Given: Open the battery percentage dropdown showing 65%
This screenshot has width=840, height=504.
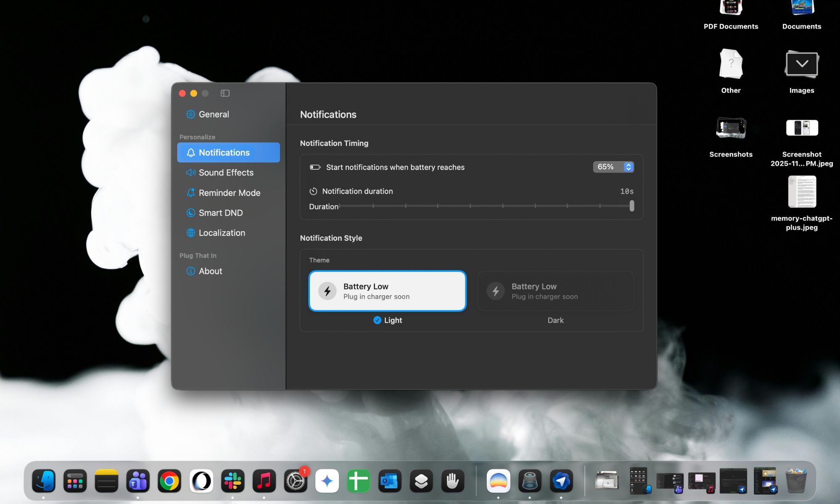Looking at the screenshot, I should coord(613,167).
